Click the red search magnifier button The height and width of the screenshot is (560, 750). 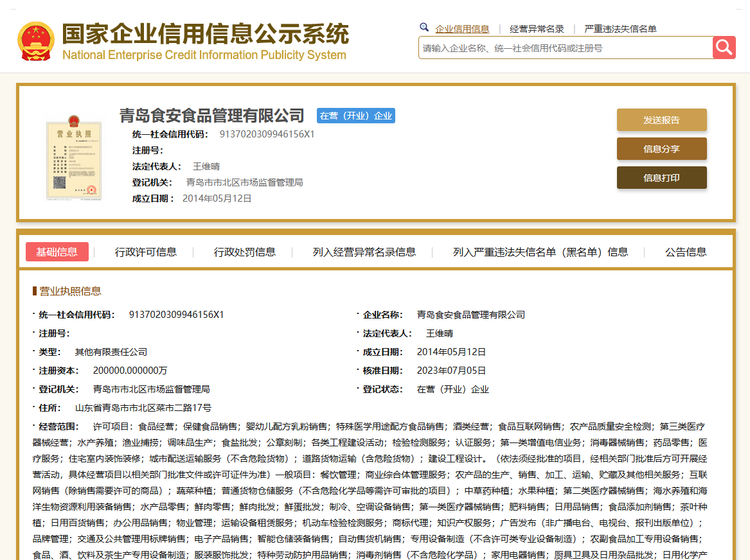pos(724,48)
